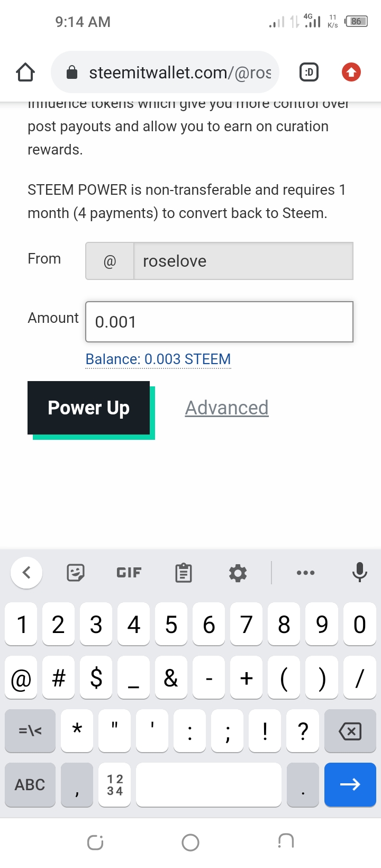Open the Advanced link

[226, 408]
